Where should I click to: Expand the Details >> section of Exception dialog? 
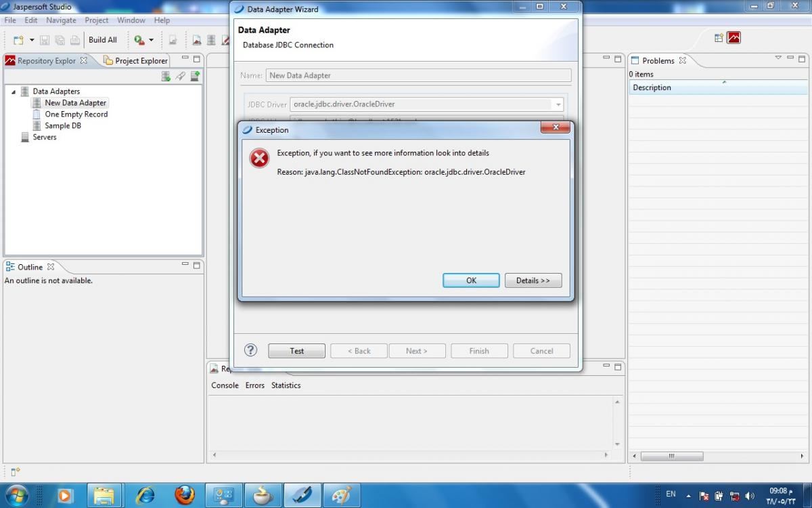pos(533,280)
